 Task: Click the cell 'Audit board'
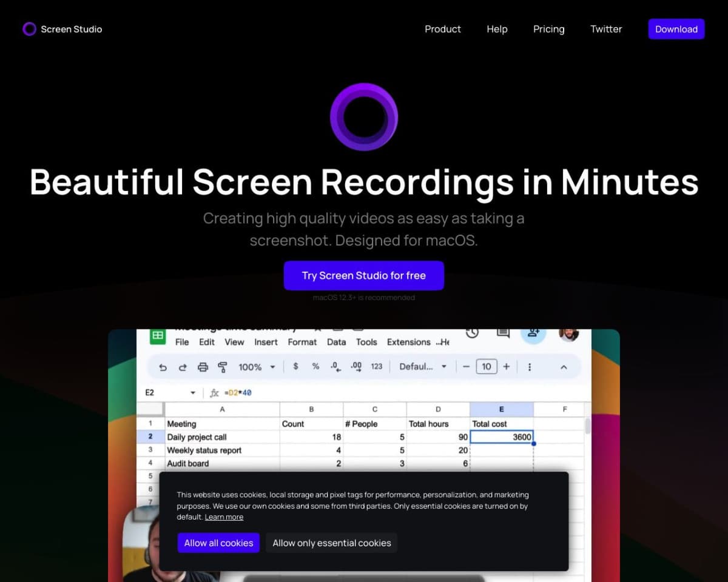pos(222,463)
